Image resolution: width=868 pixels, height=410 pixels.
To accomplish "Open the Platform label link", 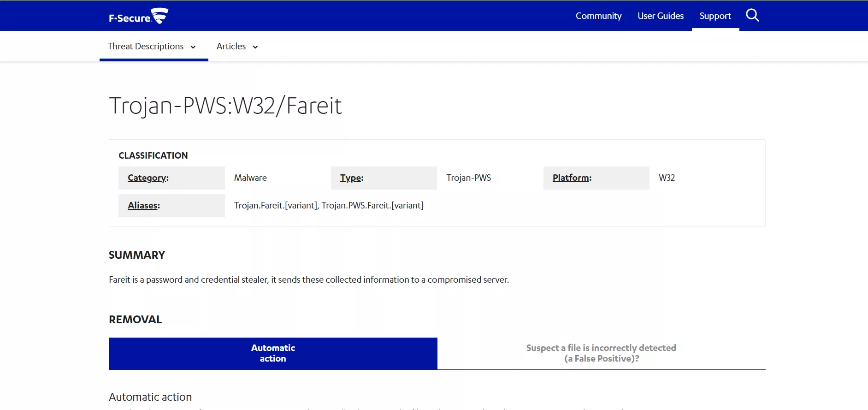I will tap(571, 178).
